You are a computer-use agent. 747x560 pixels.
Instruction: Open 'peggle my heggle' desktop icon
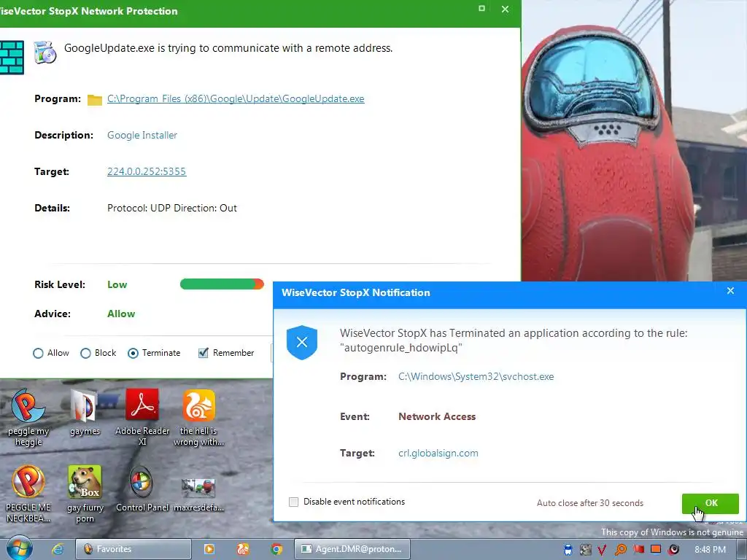click(x=28, y=418)
